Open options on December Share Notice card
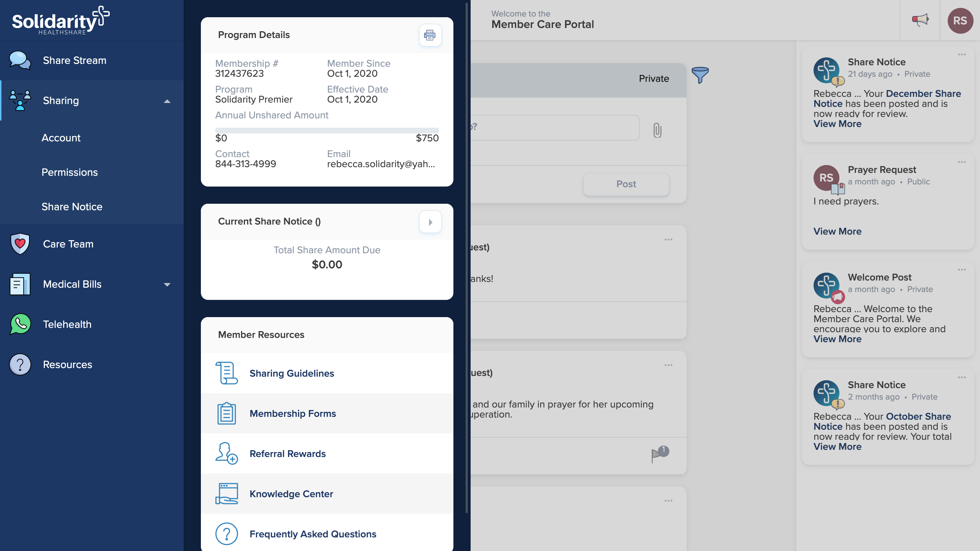 961,55
